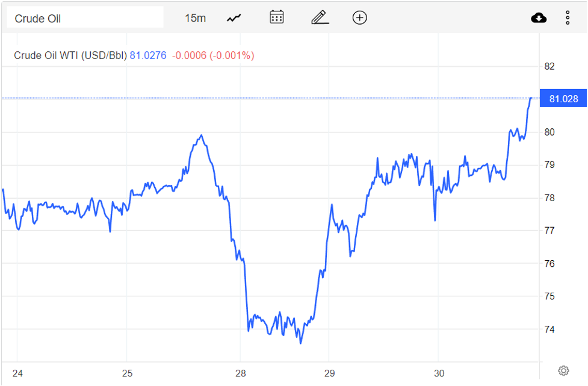
Task: Click the 81.028 current price label
Action: pos(563,98)
